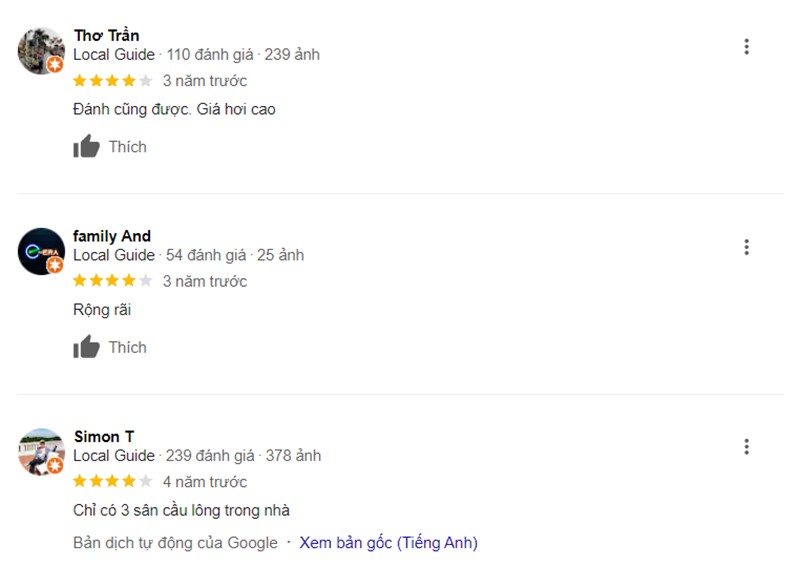Click the four-star rating on Thơ Trần's review
Viewport: 800px width, 566px height.
point(112,81)
